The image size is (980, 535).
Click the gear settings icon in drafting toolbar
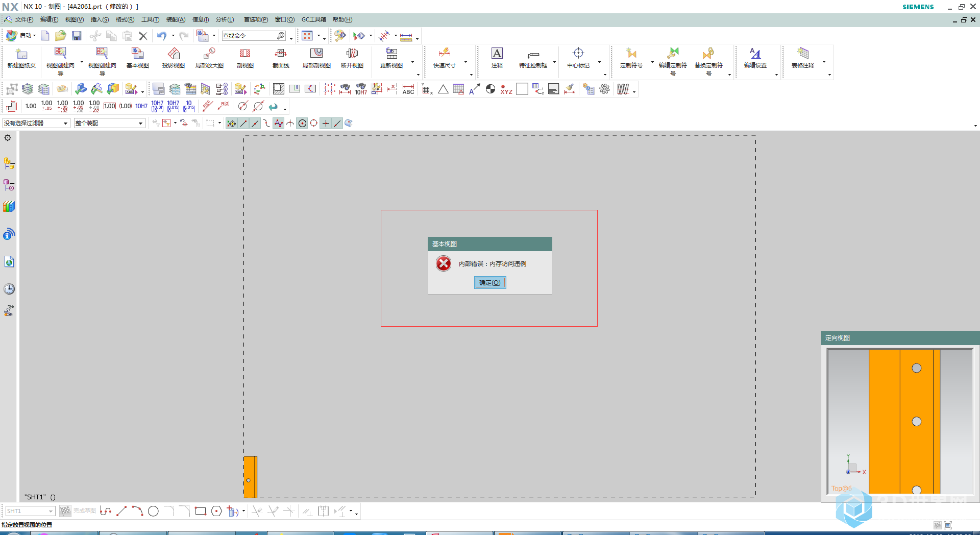(x=605, y=89)
